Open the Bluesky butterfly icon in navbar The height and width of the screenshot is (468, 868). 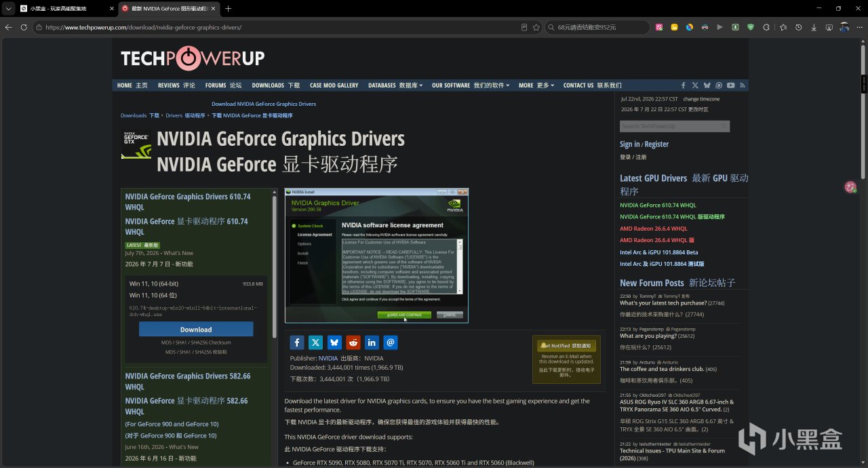click(x=707, y=85)
